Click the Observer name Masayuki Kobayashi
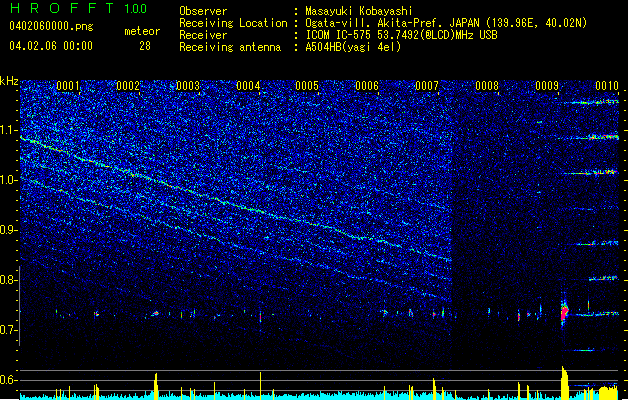This screenshot has height=400, width=629. pyautogui.click(x=359, y=11)
